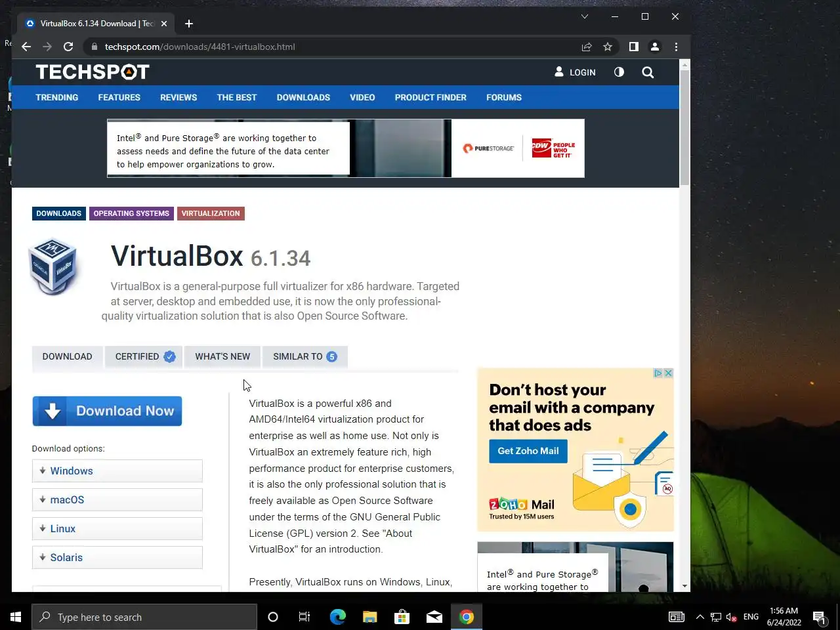Open File Explorer from taskbar
The image size is (840, 630).
click(369, 617)
